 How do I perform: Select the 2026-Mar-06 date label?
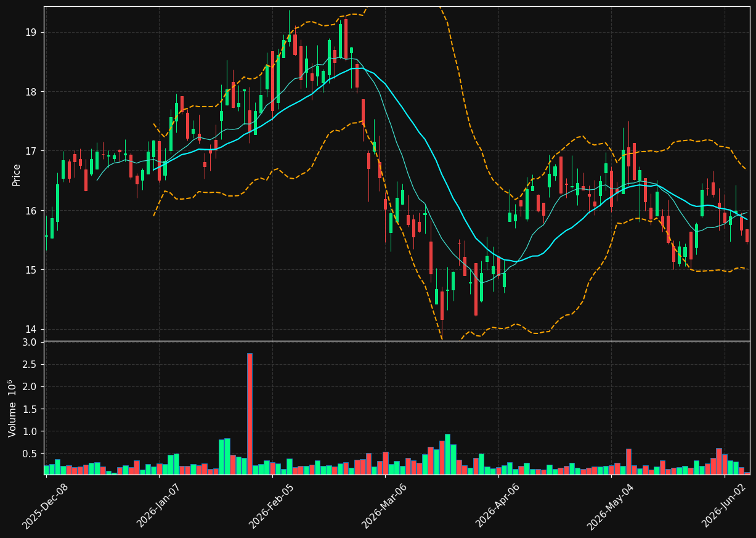point(384,505)
